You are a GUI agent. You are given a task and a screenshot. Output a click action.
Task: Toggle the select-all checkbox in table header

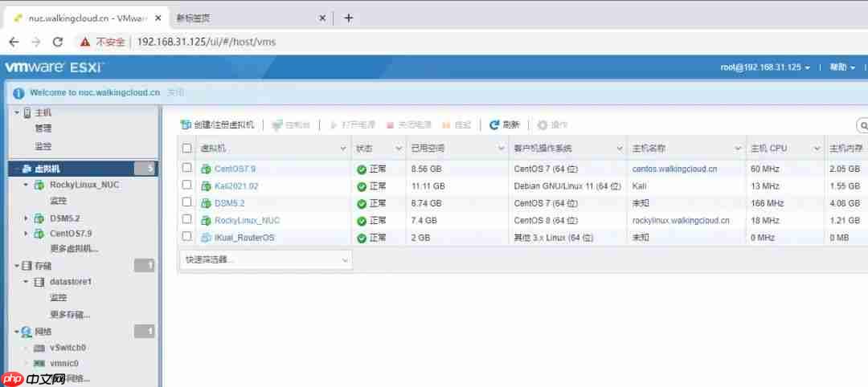[x=187, y=149]
